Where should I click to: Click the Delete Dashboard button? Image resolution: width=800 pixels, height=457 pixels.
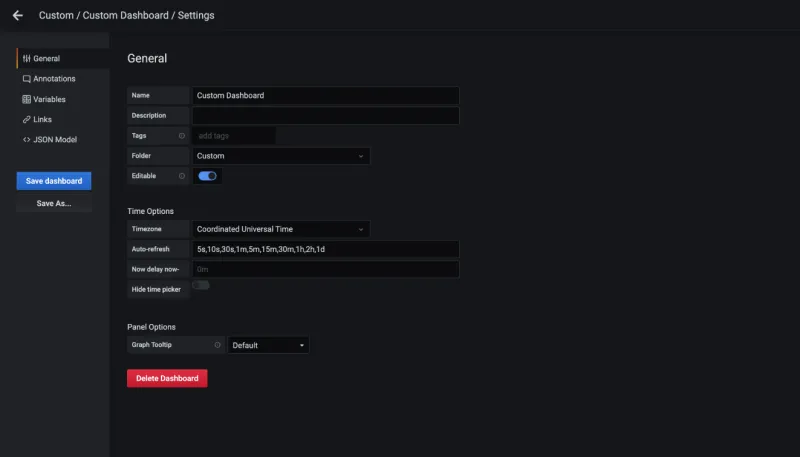pos(167,378)
